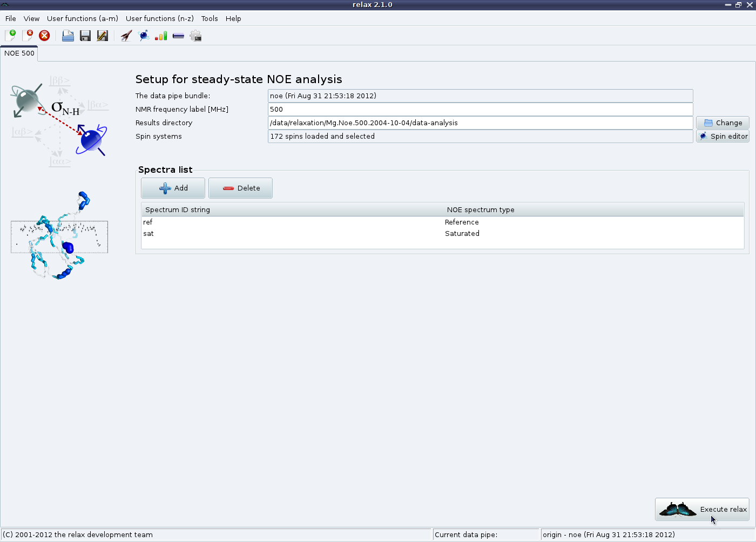This screenshot has width=756, height=542.
Task: Open the spin viewer atom icon
Action: coord(144,36)
